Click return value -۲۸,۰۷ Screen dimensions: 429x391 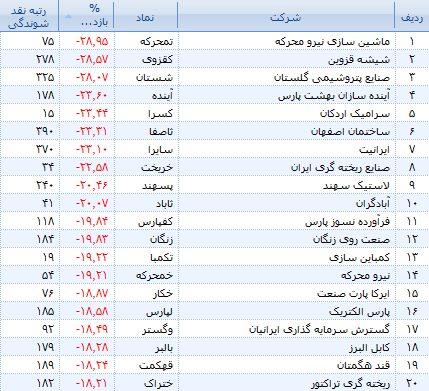(92, 77)
